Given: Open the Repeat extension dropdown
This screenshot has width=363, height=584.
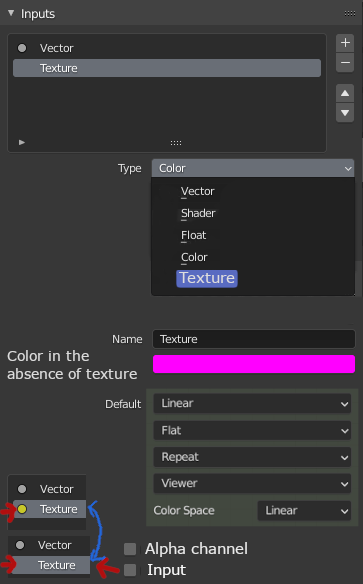Looking at the screenshot, I should (252, 457).
